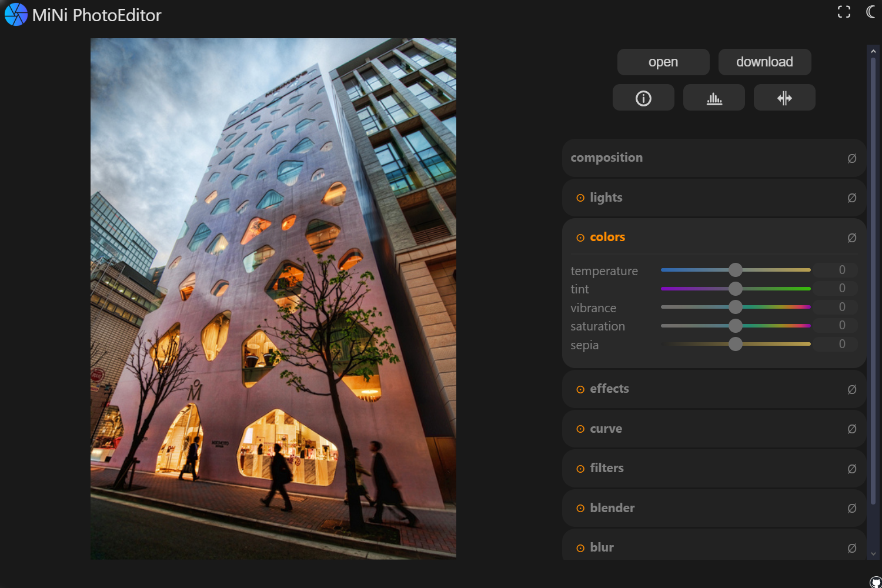Click the saturation value field
Viewport: 882px width, 588px height.
click(836, 325)
